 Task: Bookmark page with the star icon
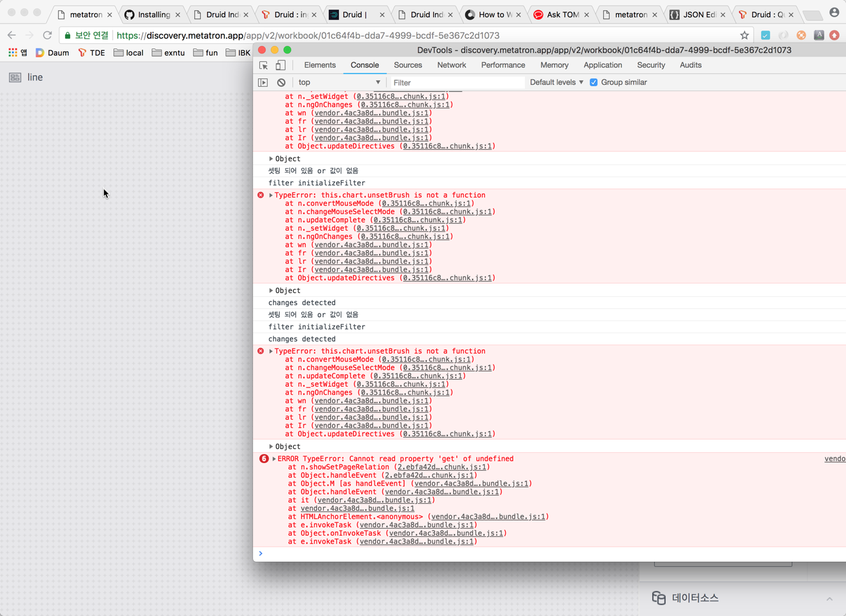(744, 35)
